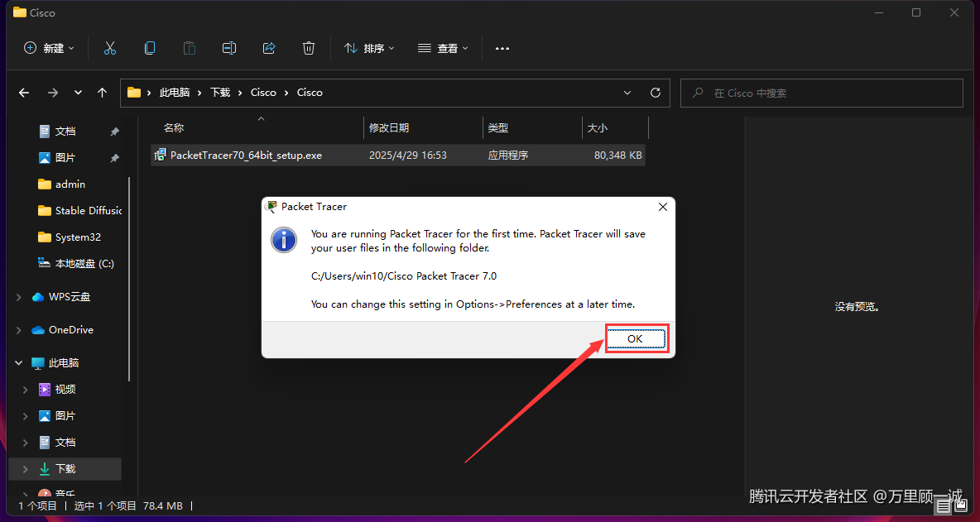Click OK in the Packet Tracer dialog
The width and height of the screenshot is (980, 522).
[x=637, y=338]
